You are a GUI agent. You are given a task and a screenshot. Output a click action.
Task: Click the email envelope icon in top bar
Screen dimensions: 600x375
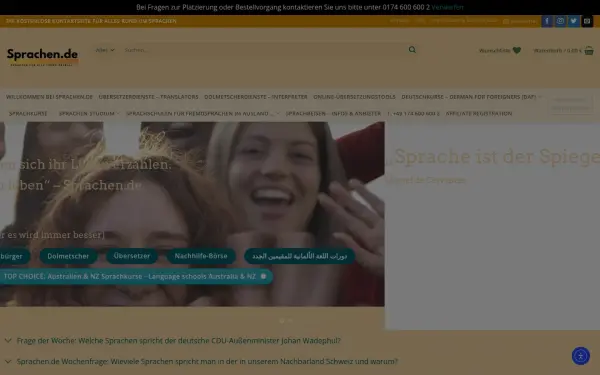(x=587, y=21)
